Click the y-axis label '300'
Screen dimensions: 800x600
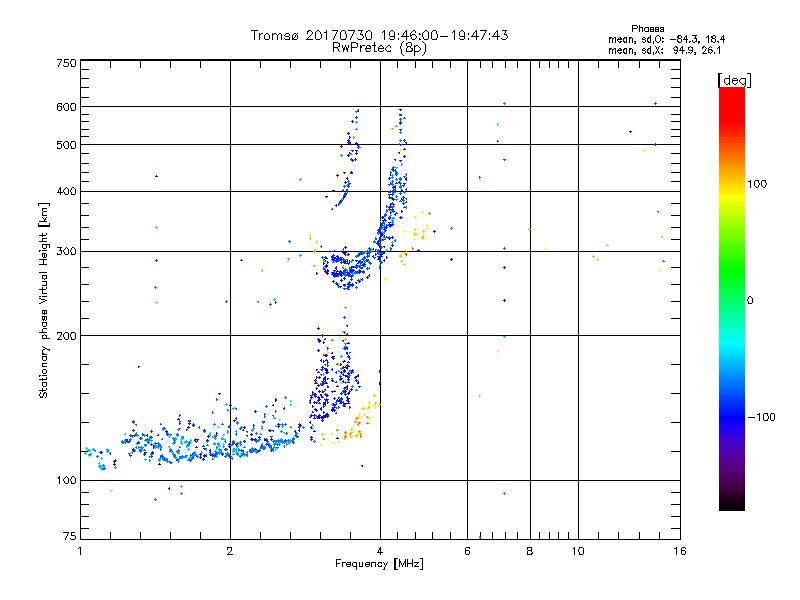pos(66,252)
